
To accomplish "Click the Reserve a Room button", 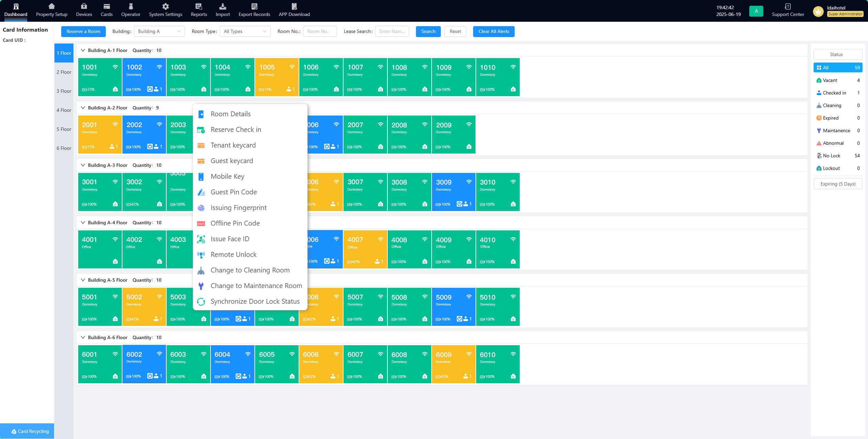I will click(x=83, y=31).
